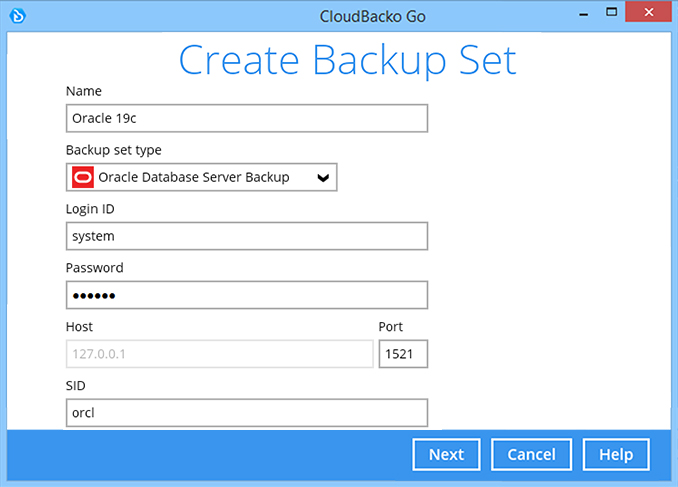Focus the Login ID field with system
This screenshot has width=678, height=487.
coord(247,236)
